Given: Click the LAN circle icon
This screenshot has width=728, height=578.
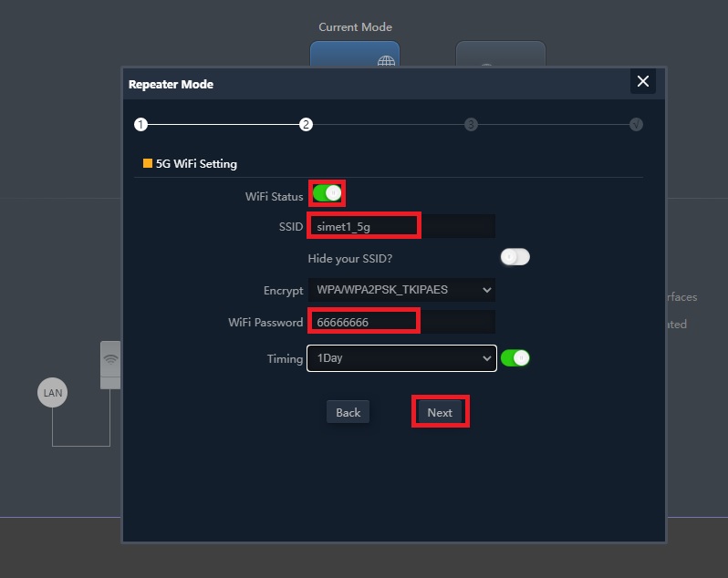Looking at the screenshot, I should pyautogui.click(x=53, y=393).
